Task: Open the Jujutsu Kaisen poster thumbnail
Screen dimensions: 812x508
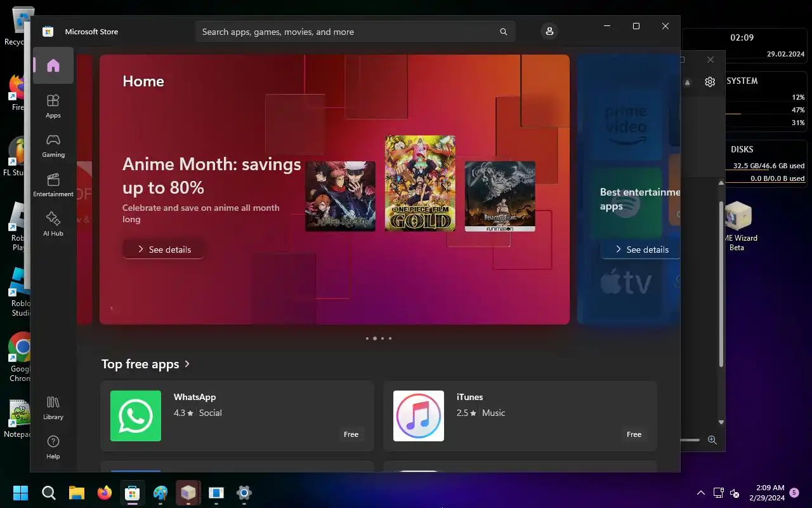Action: [x=340, y=196]
